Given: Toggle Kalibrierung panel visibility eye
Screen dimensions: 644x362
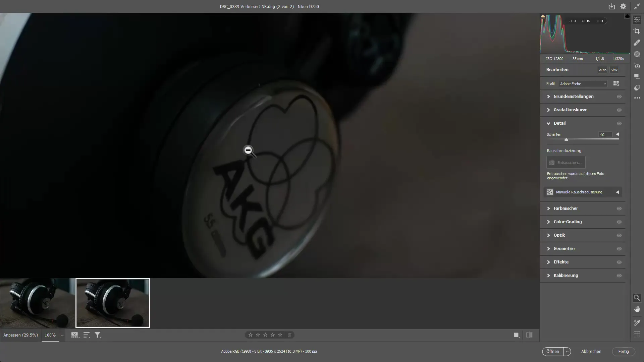Looking at the screenshot, I should [619, 276].
